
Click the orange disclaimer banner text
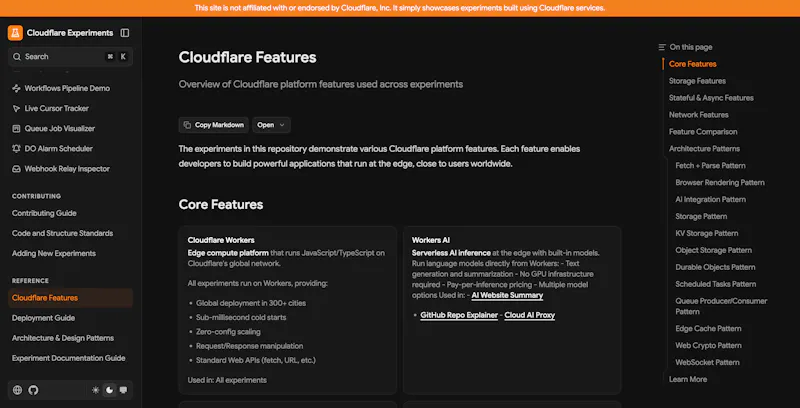400,8
